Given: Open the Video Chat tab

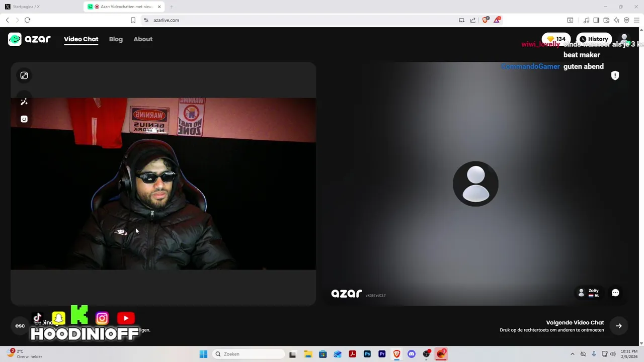Looking at the screenshot, I should (x=81, y=39).
